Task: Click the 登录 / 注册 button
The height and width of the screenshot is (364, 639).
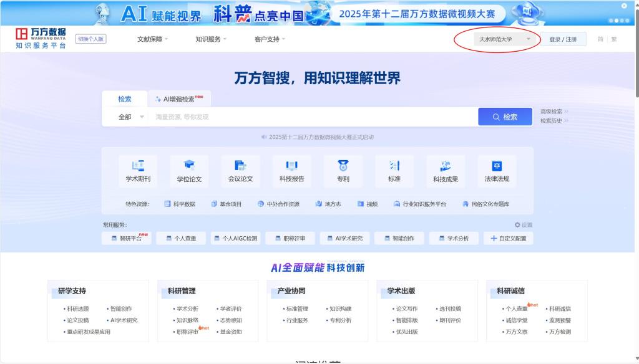Action: click(563, 39)
